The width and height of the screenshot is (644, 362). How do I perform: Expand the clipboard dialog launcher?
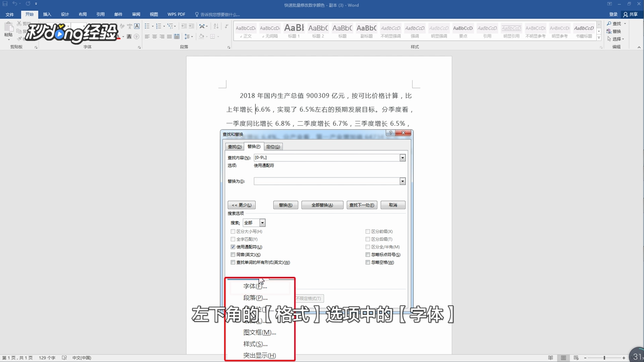tap(36, 47)
